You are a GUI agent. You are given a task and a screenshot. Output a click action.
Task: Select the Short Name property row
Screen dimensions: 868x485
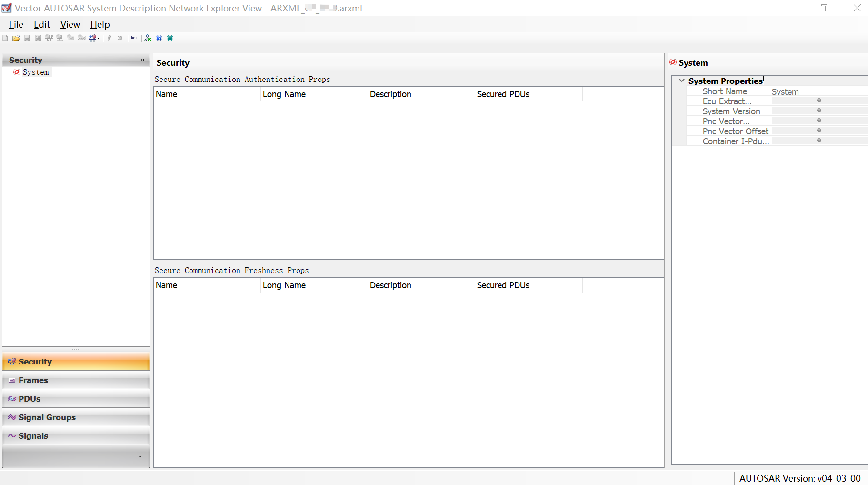pyautogui.click(x=777, y=91)
